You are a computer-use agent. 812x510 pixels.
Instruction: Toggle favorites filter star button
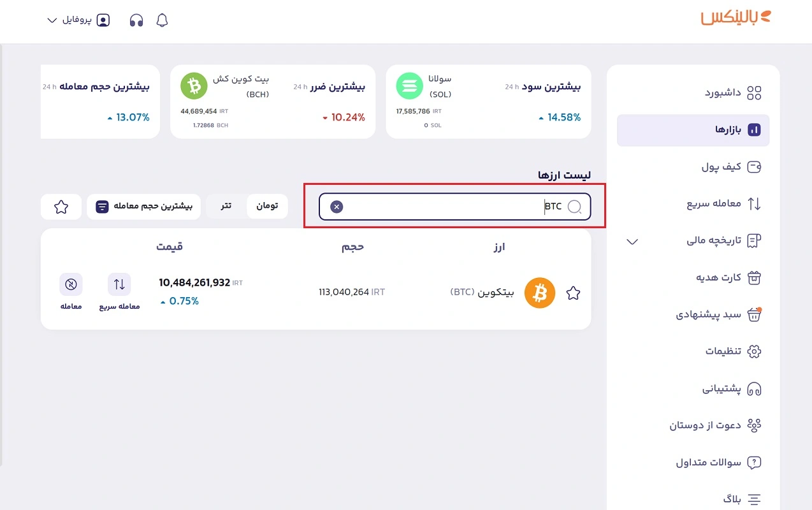point(61,207)
